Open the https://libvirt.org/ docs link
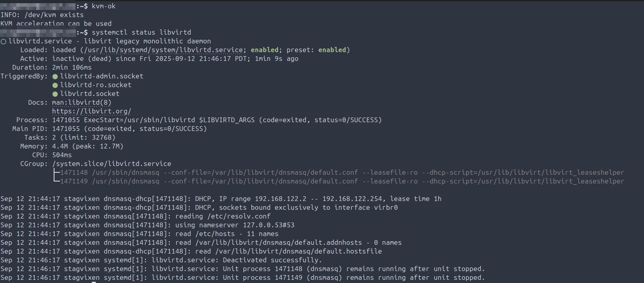 click(91, 111)
